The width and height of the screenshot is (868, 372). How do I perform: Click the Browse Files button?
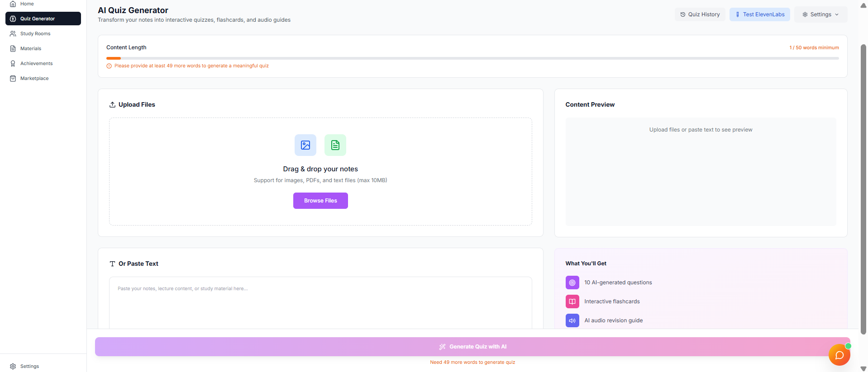(x=320, y=201)
